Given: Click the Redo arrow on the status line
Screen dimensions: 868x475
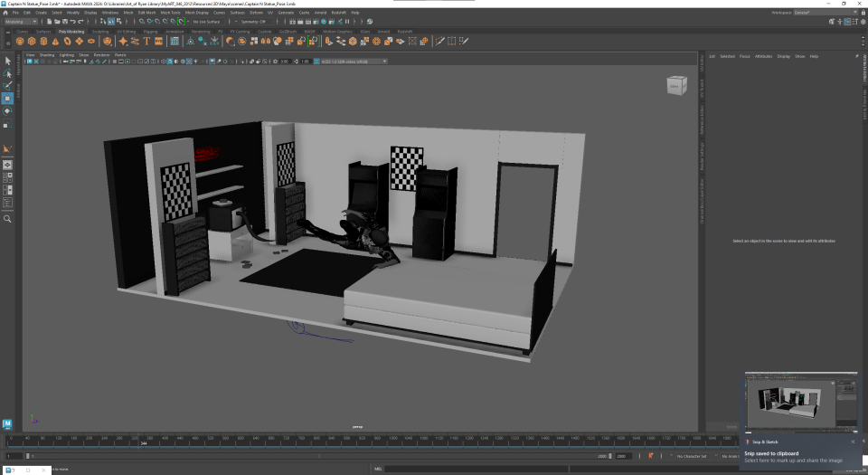Looking at the screenshot, I should click(80, 22).
